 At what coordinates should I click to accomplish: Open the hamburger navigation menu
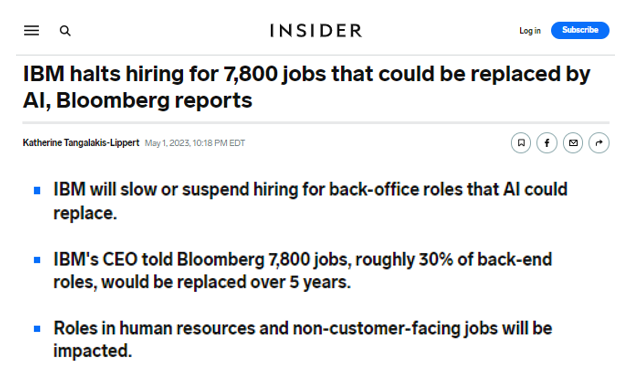click(x=31, y=30)
